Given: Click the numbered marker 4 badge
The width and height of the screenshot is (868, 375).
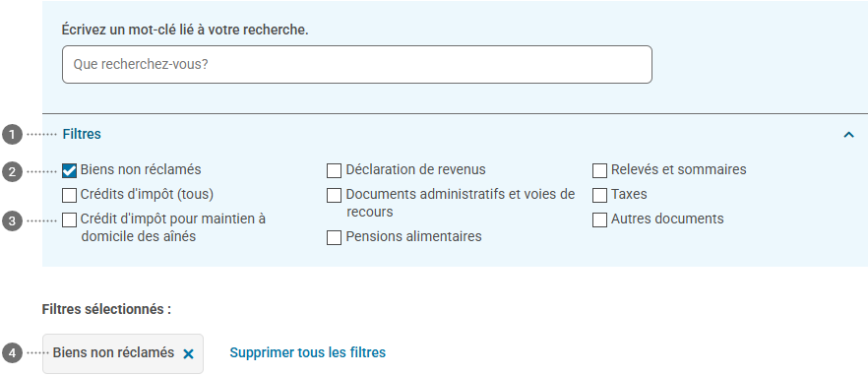Looking at the screenshot, I should click(x=12, y=352).
